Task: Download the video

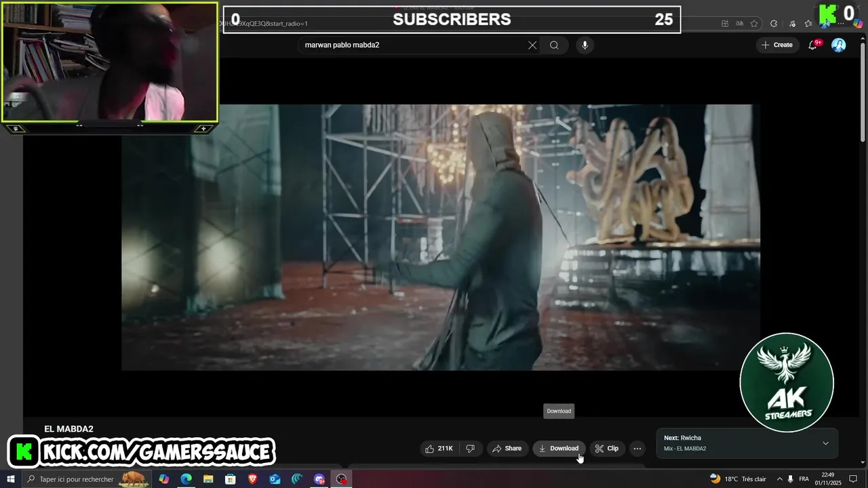Action: [x=559, y=449]
